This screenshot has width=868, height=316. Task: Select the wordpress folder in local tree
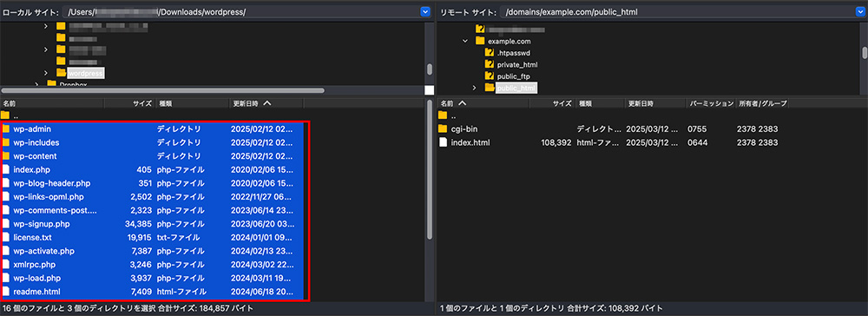85,73
